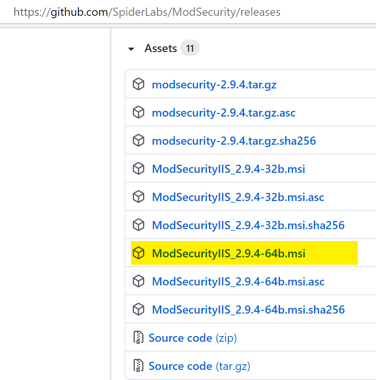Download modsecurity-2.9.4.tar.gz.asc signature
Viewport: 376px width, 380px height.
(224, 113)
